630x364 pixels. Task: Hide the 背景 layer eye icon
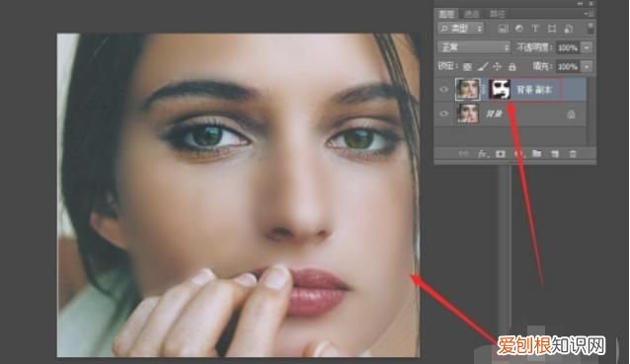(x=444, y=113)
